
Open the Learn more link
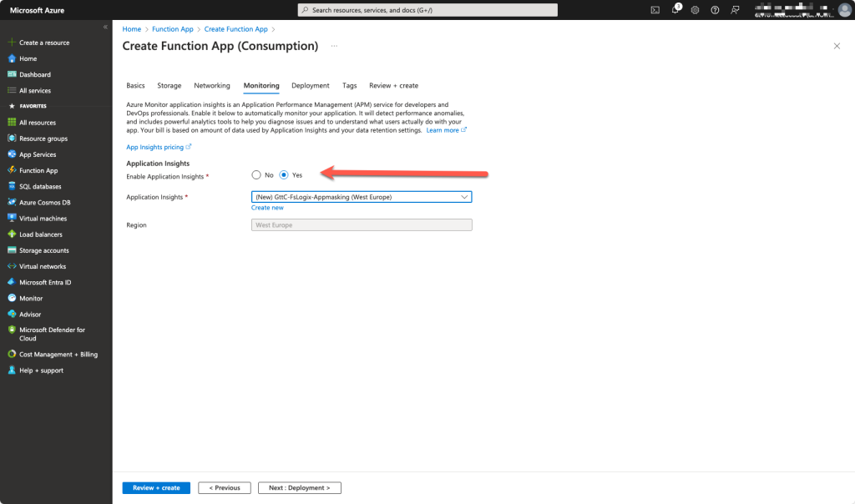[446, 130]
